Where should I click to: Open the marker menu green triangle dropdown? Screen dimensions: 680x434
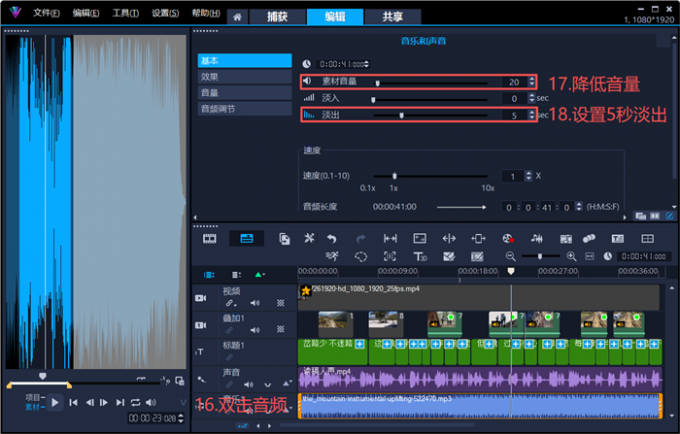(260, 275)
